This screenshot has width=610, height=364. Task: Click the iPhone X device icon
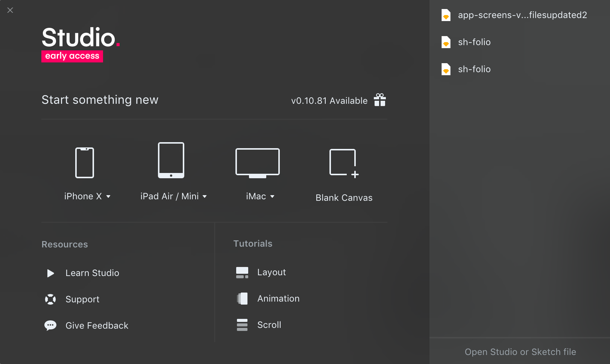tap(85, 163)
